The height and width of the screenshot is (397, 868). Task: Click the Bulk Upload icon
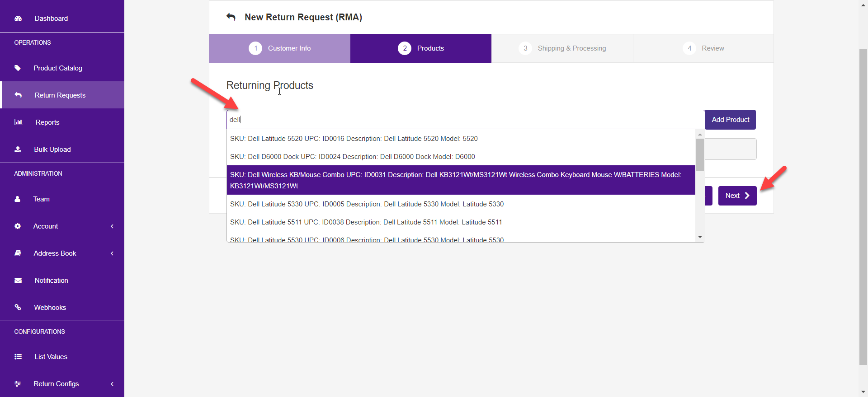18,149
